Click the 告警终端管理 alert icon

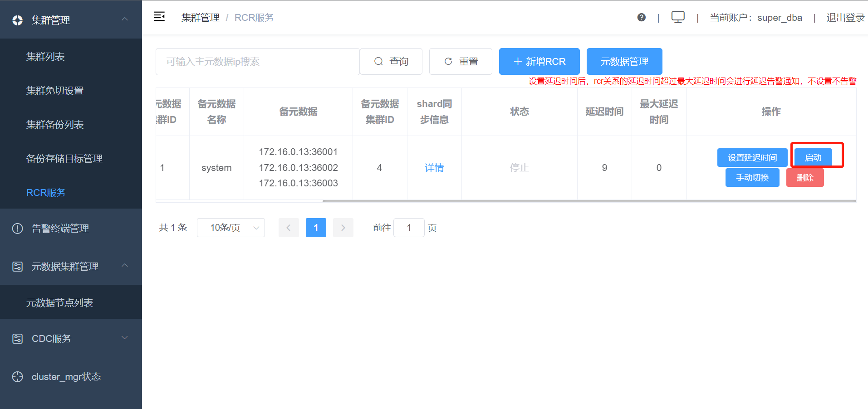[x=18, y=228]
